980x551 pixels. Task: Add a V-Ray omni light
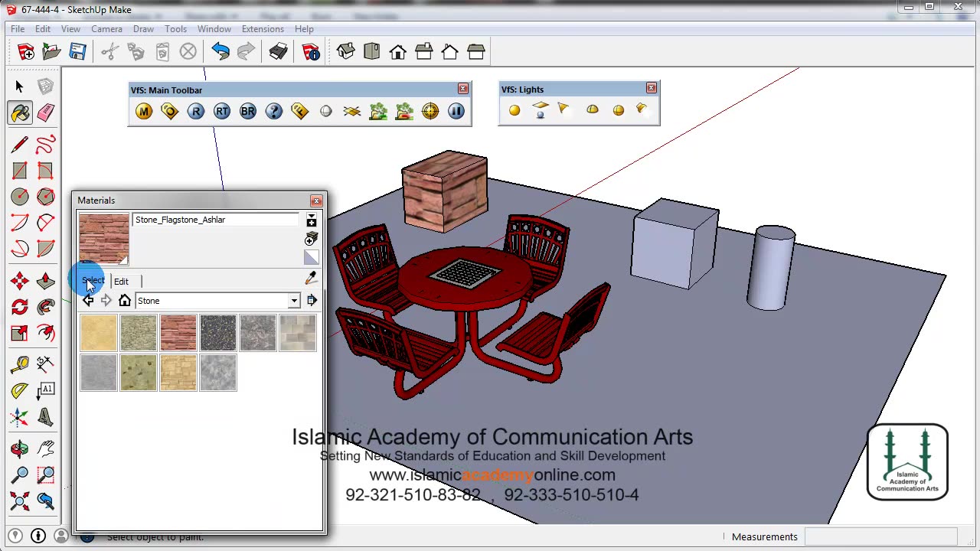click(514, 110)
